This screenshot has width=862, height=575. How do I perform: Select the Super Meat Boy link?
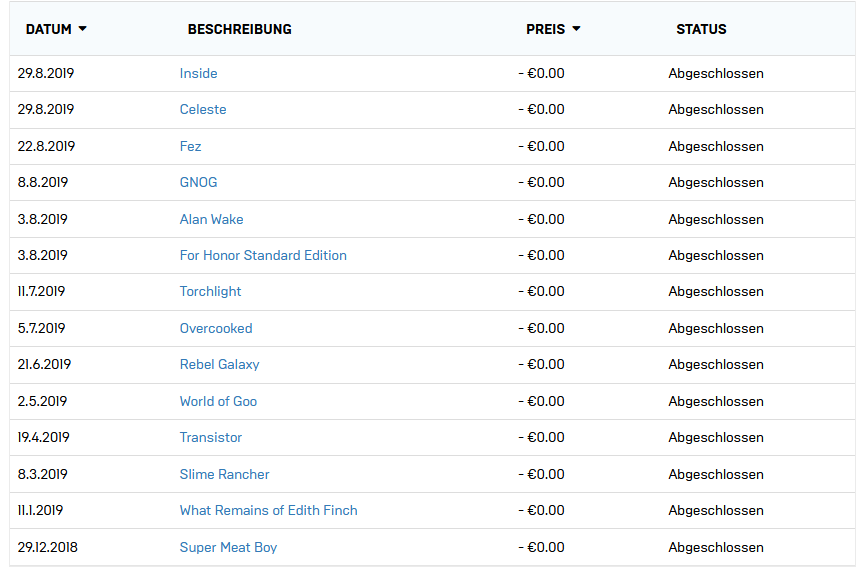(228, 547)
